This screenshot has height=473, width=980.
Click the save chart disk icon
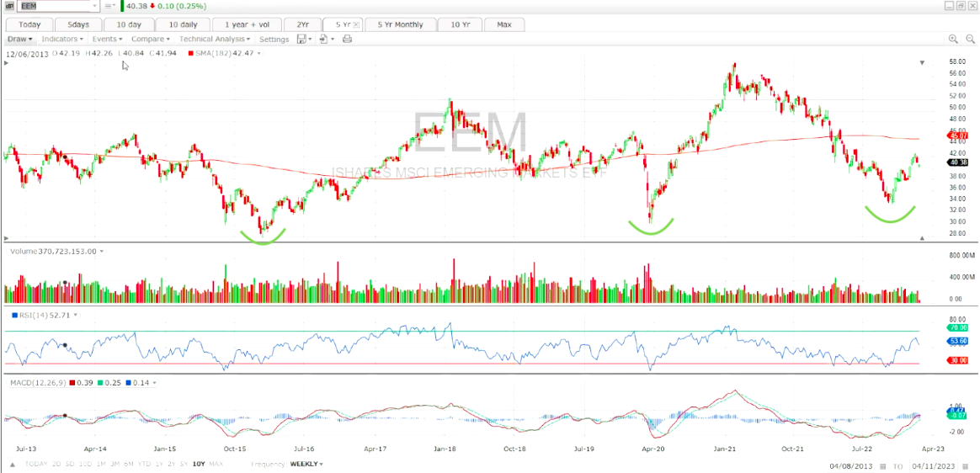click(303, 39)
